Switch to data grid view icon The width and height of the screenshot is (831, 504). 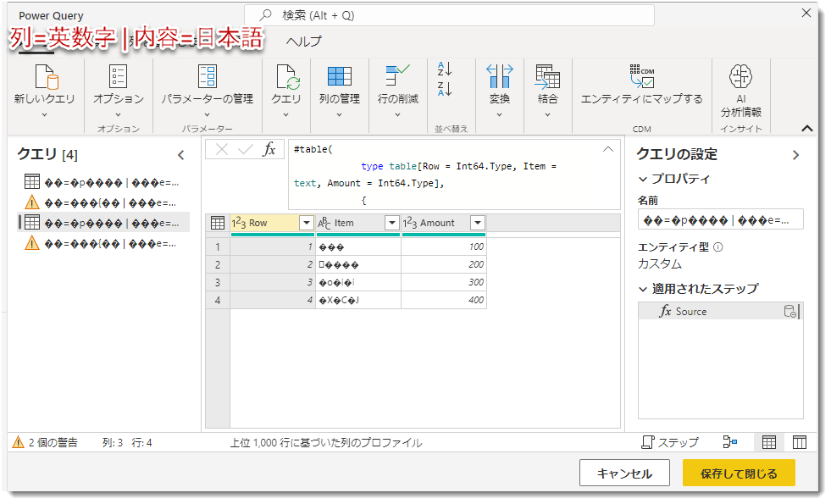tap(768, 442)
